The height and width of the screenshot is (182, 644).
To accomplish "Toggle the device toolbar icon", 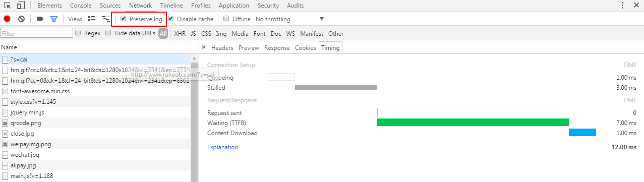I will click(21, 6).
